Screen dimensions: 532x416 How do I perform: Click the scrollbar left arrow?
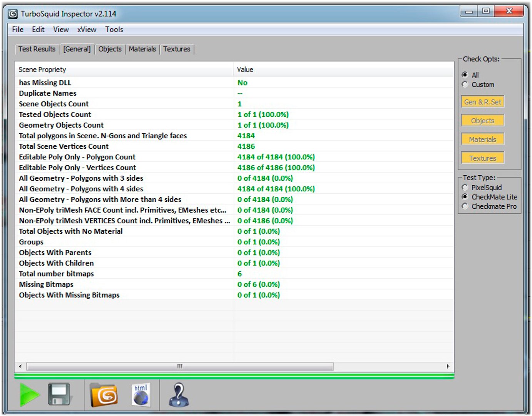click(20, 366)
